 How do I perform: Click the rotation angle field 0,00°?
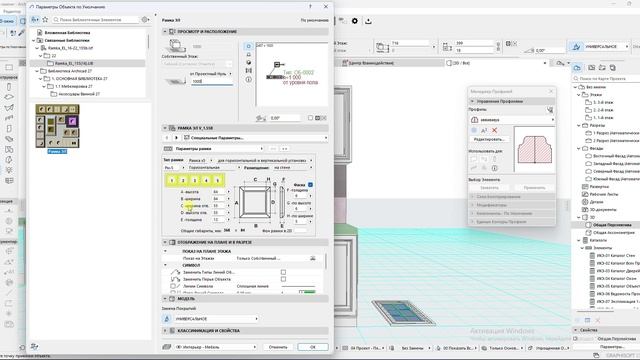(x=284, y=118)
